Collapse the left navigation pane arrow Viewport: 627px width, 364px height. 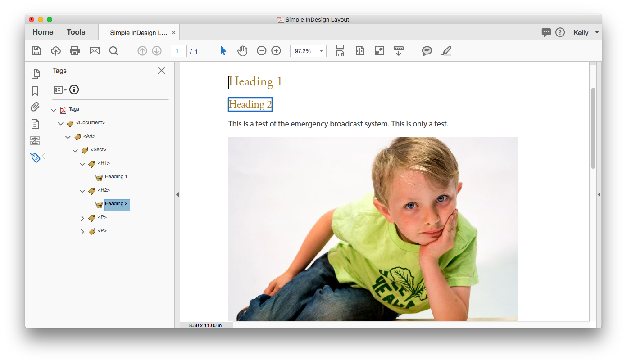click(x=177, y=194)
